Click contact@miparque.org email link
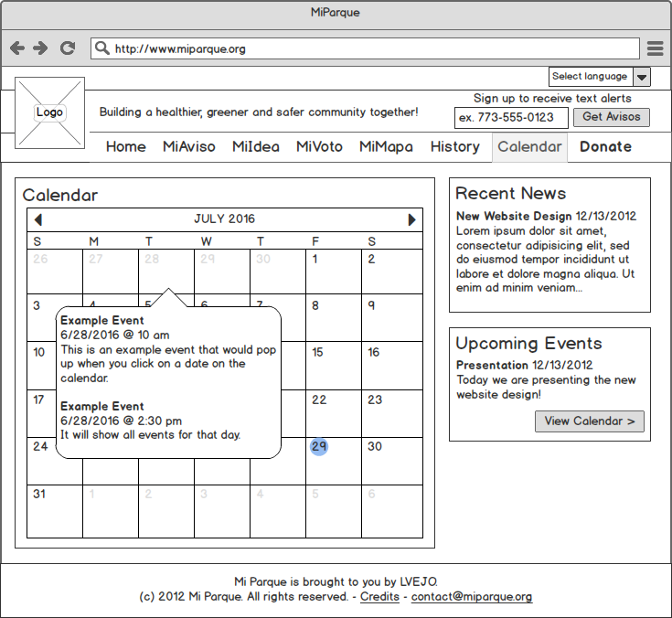Viewport: 672px width, 618px height. (472, 597)
